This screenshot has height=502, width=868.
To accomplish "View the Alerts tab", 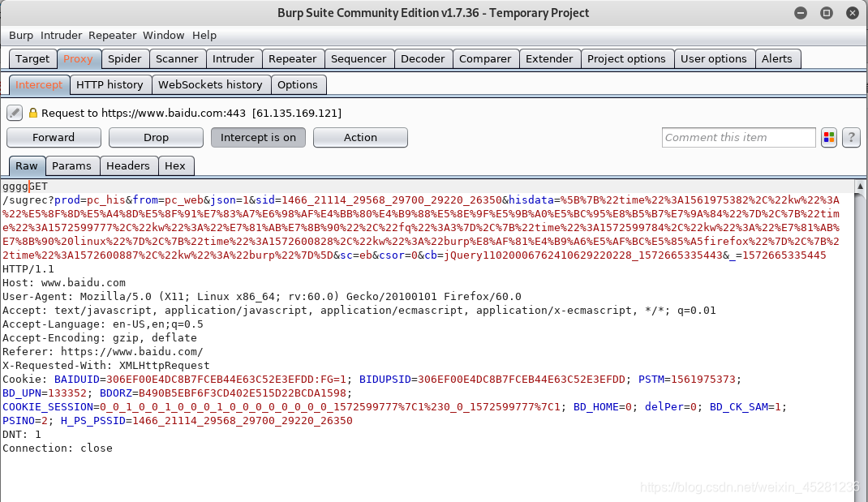I will (776, 58).
